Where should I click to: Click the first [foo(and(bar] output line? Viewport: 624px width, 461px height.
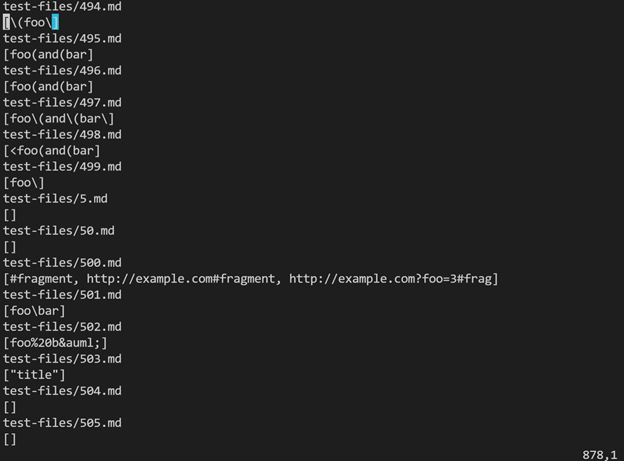coord(48,55)
